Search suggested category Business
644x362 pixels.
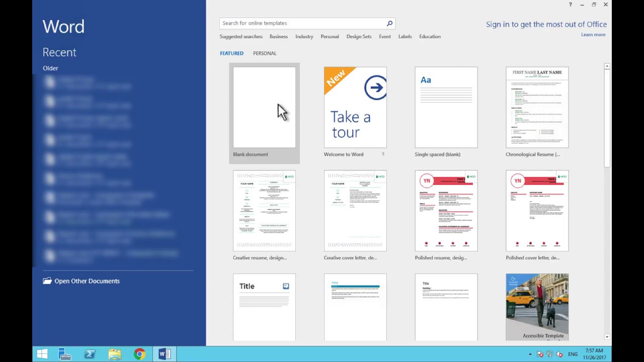pos(279,37)
